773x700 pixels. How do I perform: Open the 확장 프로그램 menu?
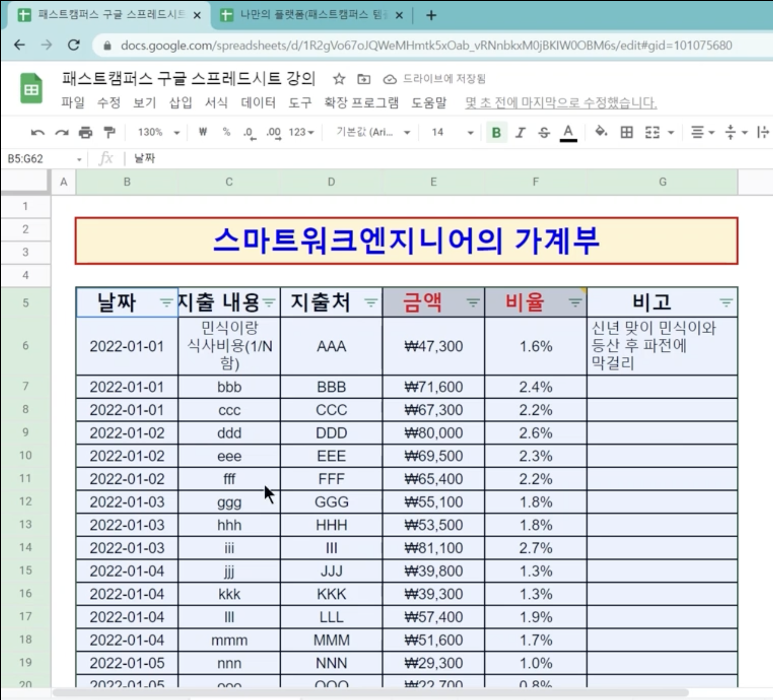tap(361, 103)
